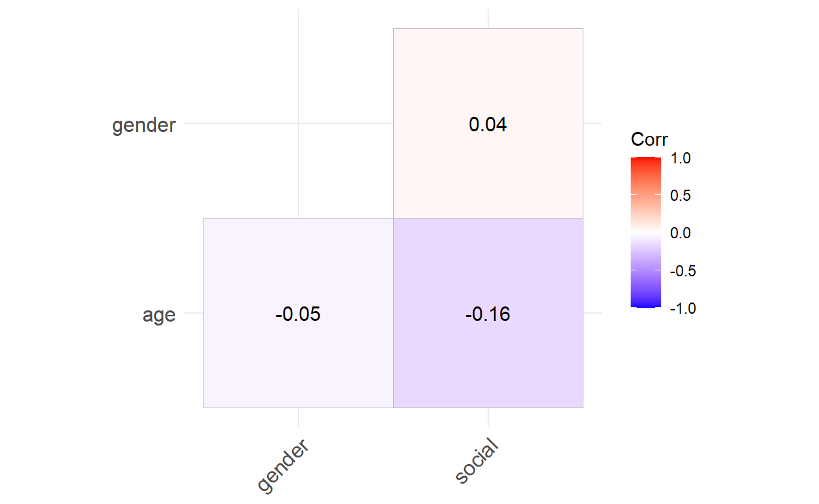Click the Corr legend title
The width and height of the screenshot is (819, 504).
click(x=649, y=139)
